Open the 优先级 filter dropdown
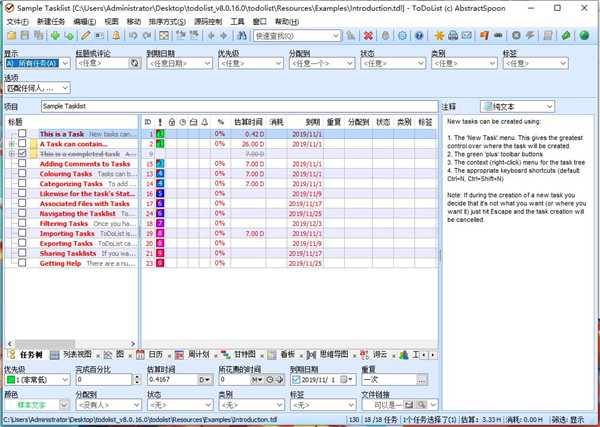Screen dimensions: 600x427 click(x=250, y=63)
